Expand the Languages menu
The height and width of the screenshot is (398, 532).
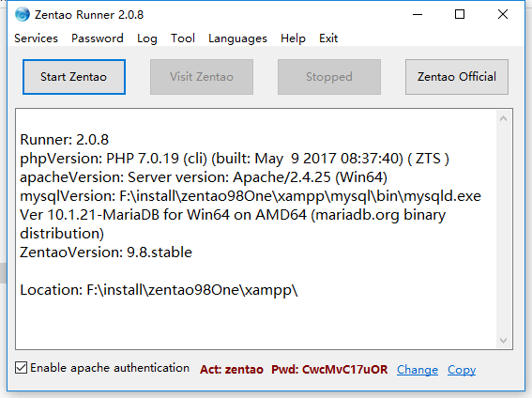pos(237,38)
